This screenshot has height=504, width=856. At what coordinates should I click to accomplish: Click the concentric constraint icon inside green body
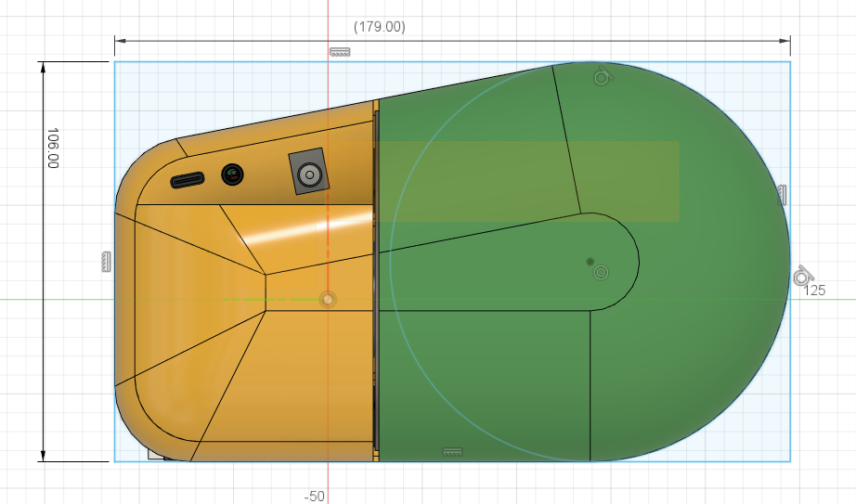(601, 273)
